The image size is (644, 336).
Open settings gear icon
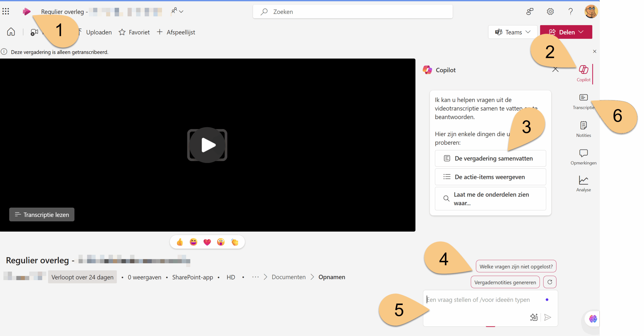[550, 11]
